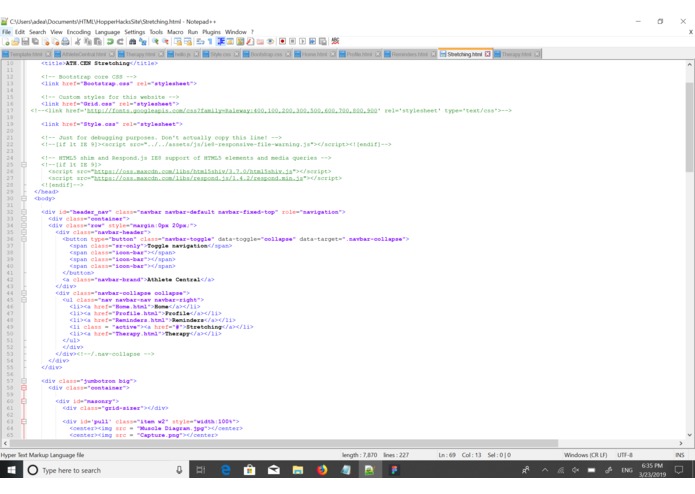
Task: Click the ABC spell check icon
Action: click(x=335, y=42)
